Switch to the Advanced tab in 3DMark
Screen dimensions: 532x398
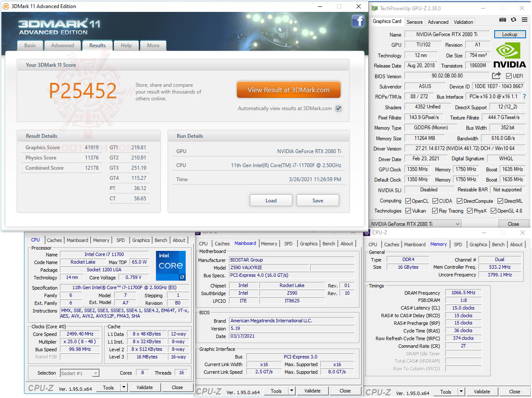click(62, 45)
